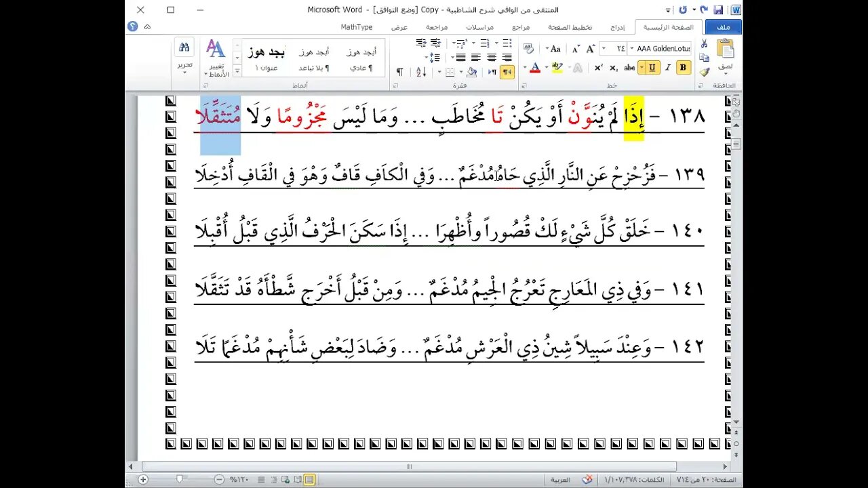
Task: Switch to the مراسلات (Mailings) tab
Action: pyautogui.click(x=479, y=27)
